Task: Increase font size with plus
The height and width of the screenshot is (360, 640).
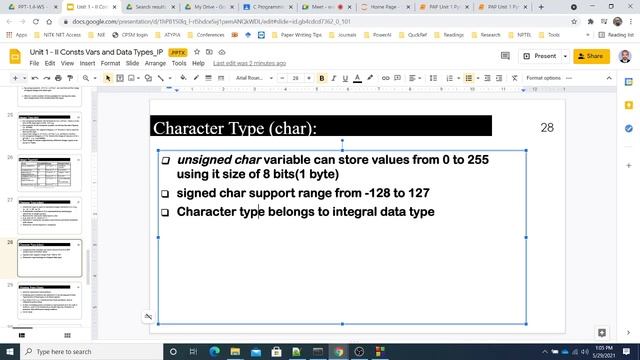Action: [x=309, y=78]
